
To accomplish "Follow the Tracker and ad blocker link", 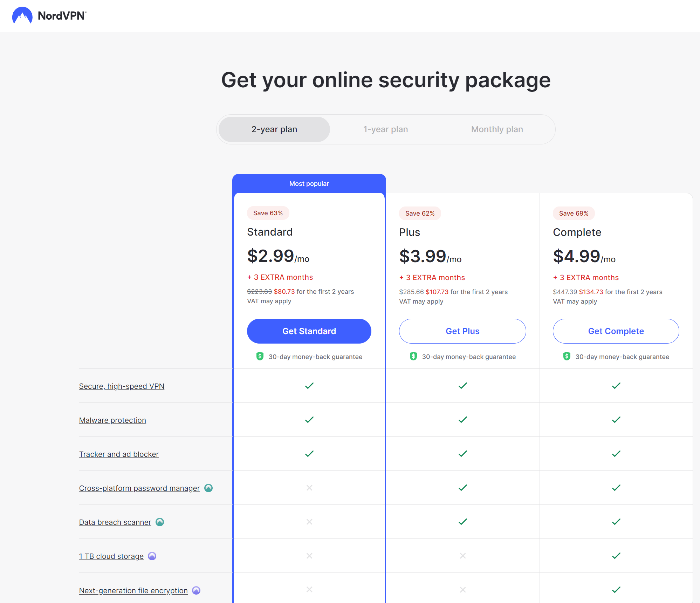I will coord(119,454).
